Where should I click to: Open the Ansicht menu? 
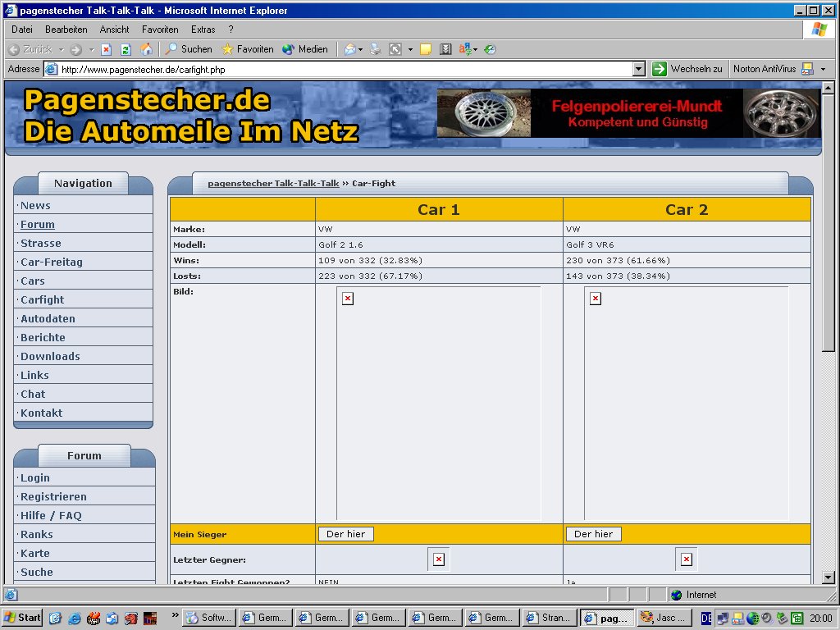tap(114, 30)
